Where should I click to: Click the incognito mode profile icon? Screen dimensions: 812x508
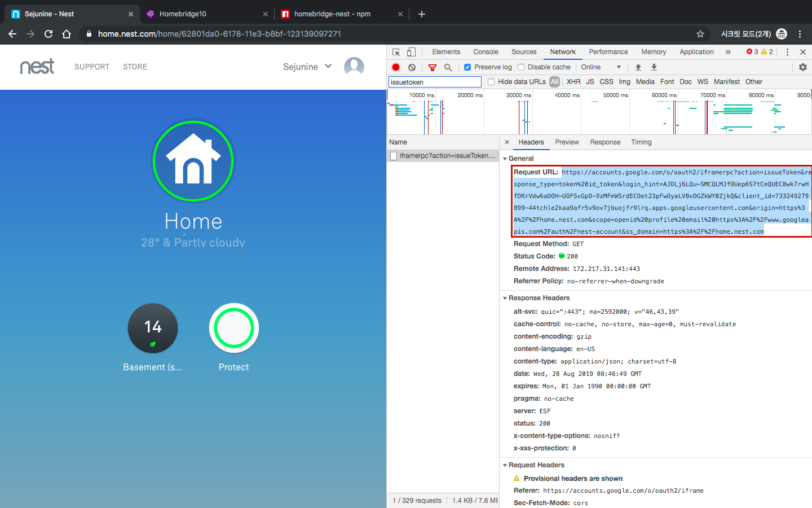click(x=782, y=34)
